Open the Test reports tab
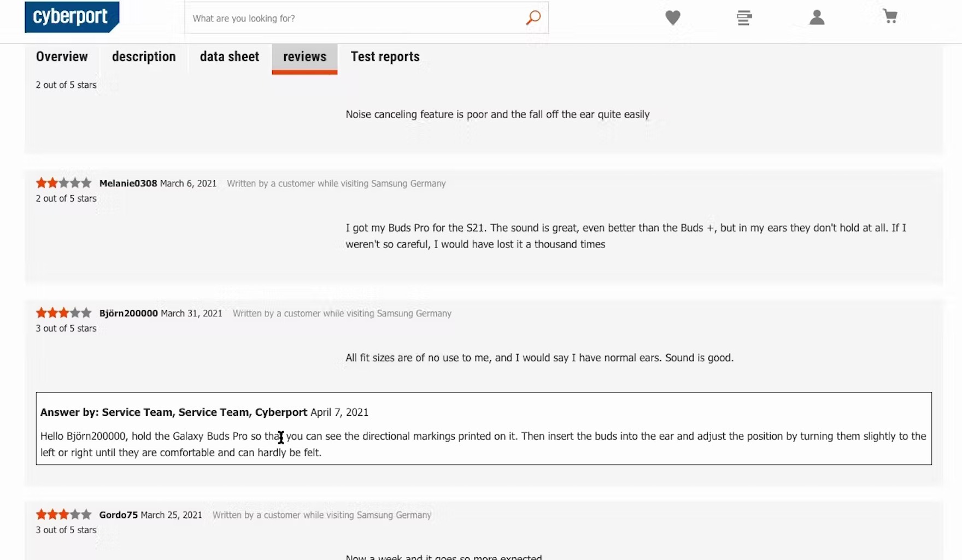 385,57
